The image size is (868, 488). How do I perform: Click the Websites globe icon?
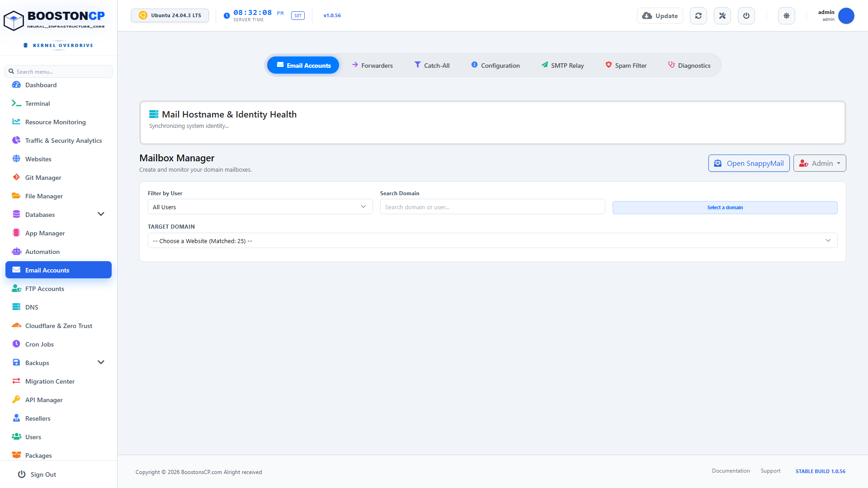[x=16, y=159]
